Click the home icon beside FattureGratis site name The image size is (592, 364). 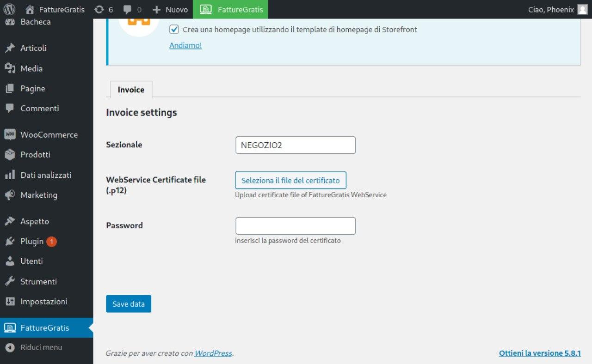30,9
